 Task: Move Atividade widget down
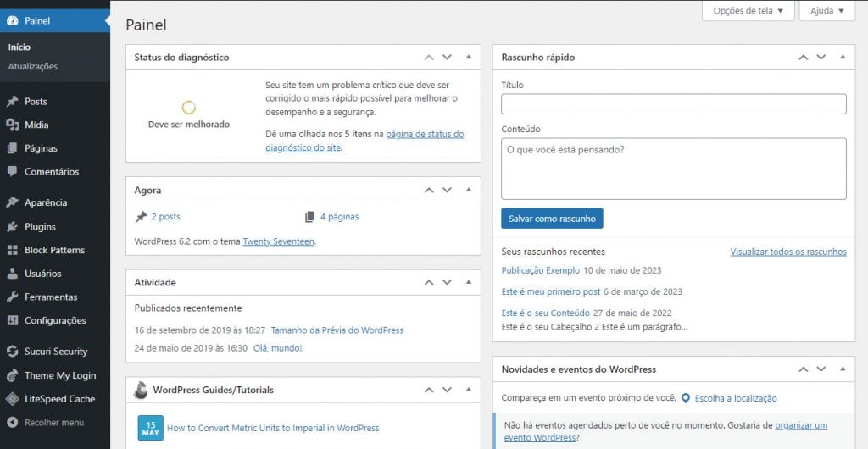click(x=447, y=282)
